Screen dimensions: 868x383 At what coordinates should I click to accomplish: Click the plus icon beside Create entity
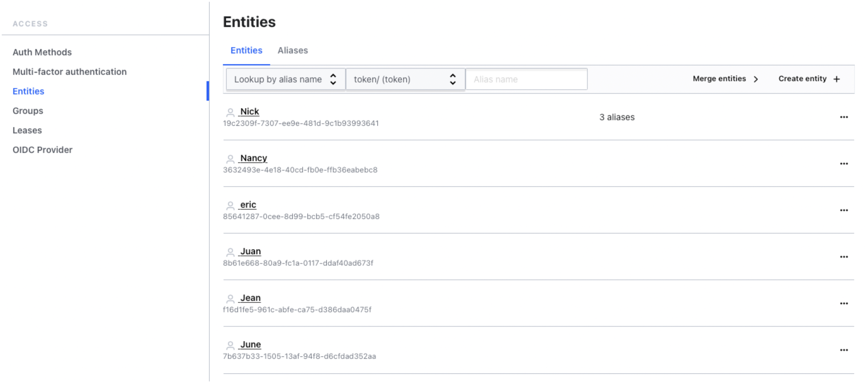(837, 79)
